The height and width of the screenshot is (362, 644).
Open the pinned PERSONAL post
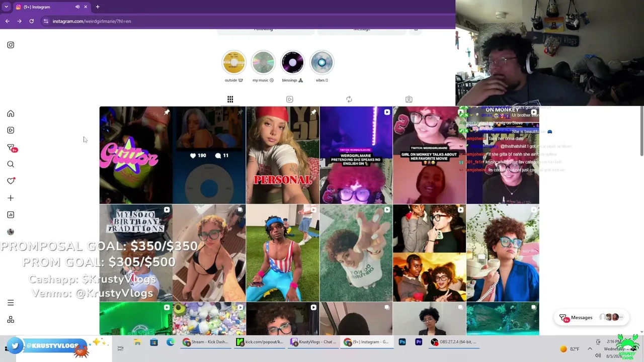point(283,155)
